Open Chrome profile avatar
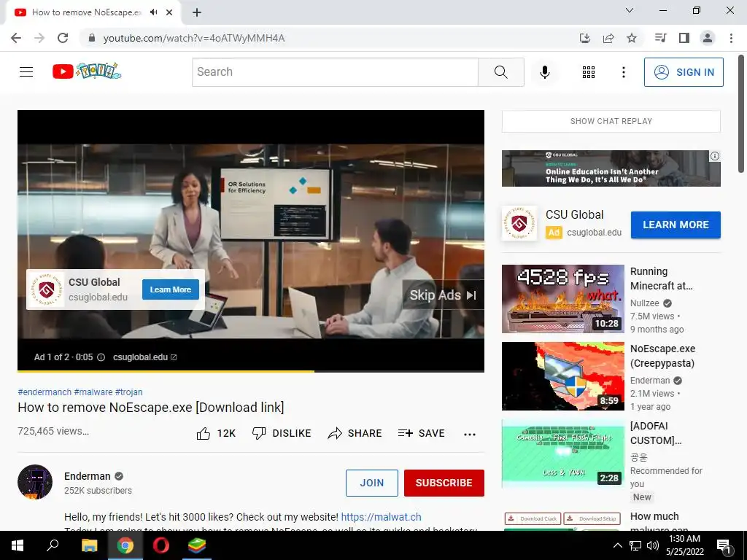Viewport: 747px width, 560px height. click(708, 38)
